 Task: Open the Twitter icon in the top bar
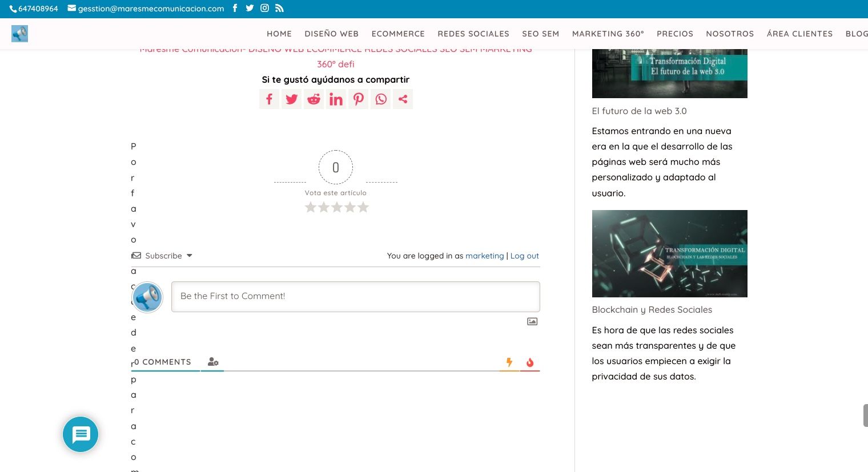point(250,8)
